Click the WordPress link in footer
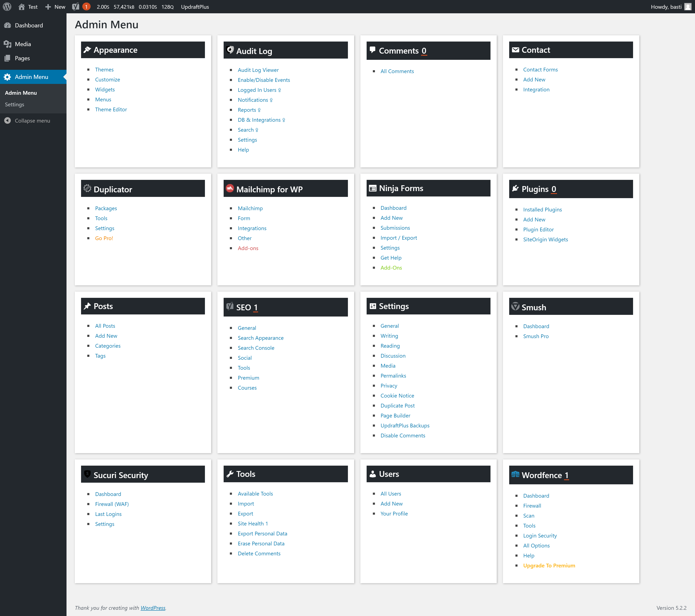The width and height of the screenshot is (695, 616). click(x=153, y=608)
